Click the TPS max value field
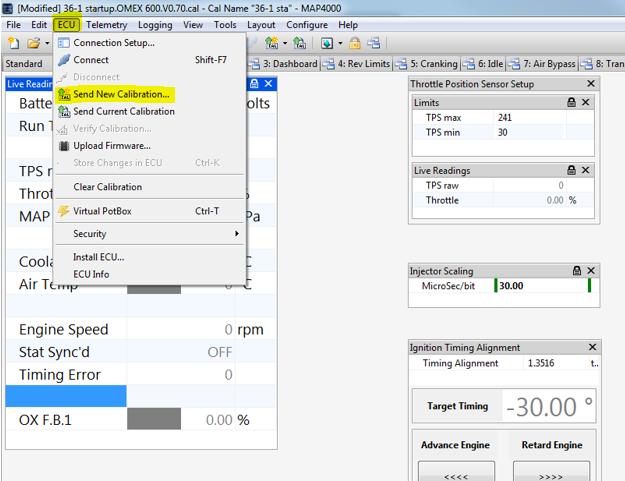This screenshot has width=625, height=481. [529, 117]
